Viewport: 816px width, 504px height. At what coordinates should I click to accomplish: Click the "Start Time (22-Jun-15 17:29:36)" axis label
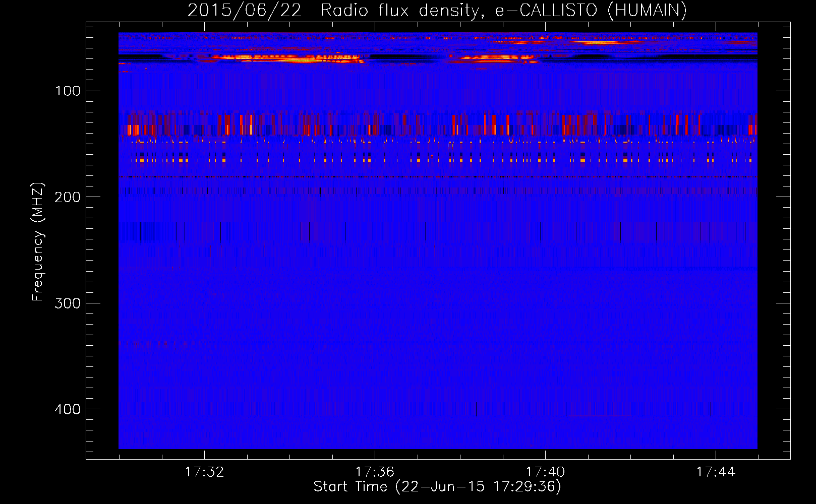[437, 487]
